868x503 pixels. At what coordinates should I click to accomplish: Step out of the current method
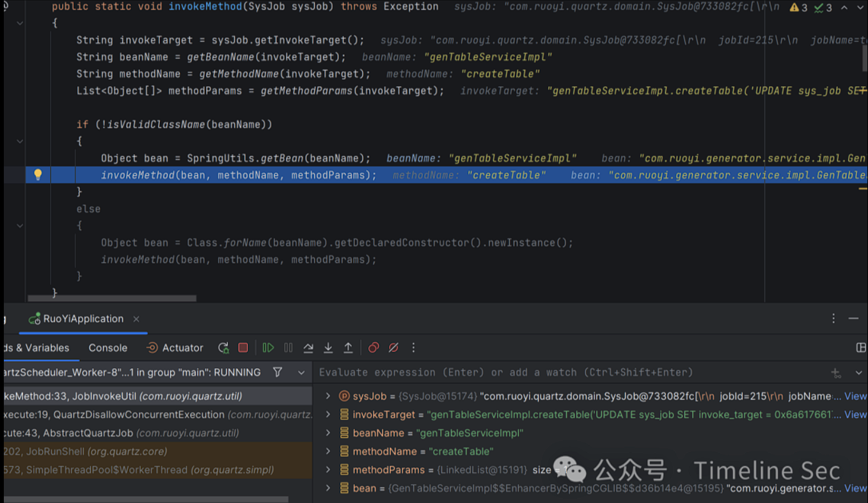348,348
